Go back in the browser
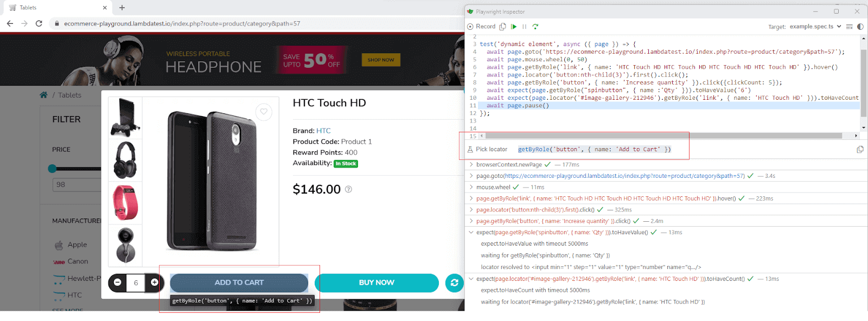The height and width of the screenshot is (321, 868). pos(10,23)
